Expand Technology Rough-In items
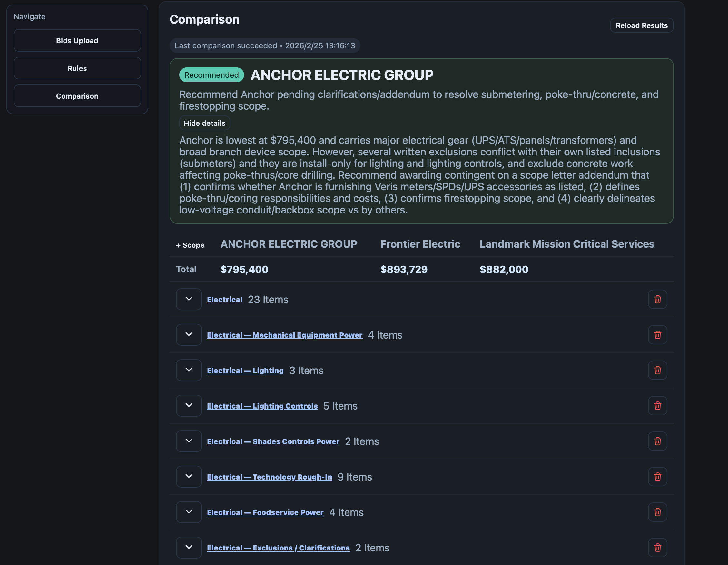This screenshot has width=728, height=565. (x=189, y=476)
